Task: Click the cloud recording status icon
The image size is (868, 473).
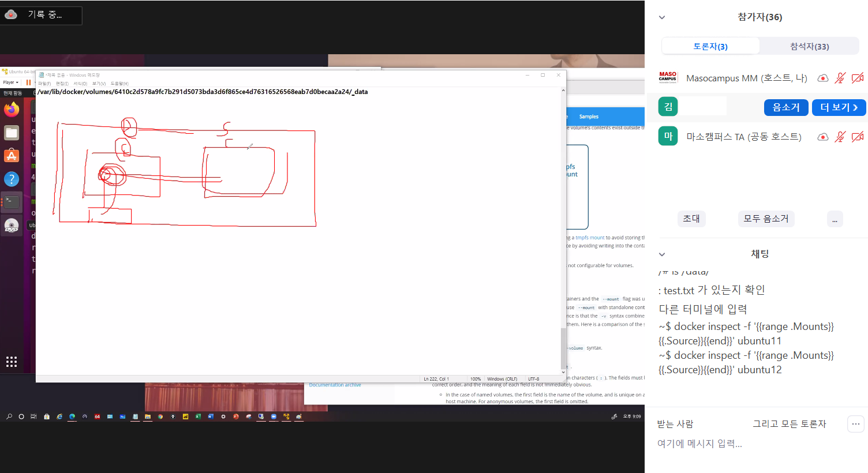Action: [x=11, y=14]
